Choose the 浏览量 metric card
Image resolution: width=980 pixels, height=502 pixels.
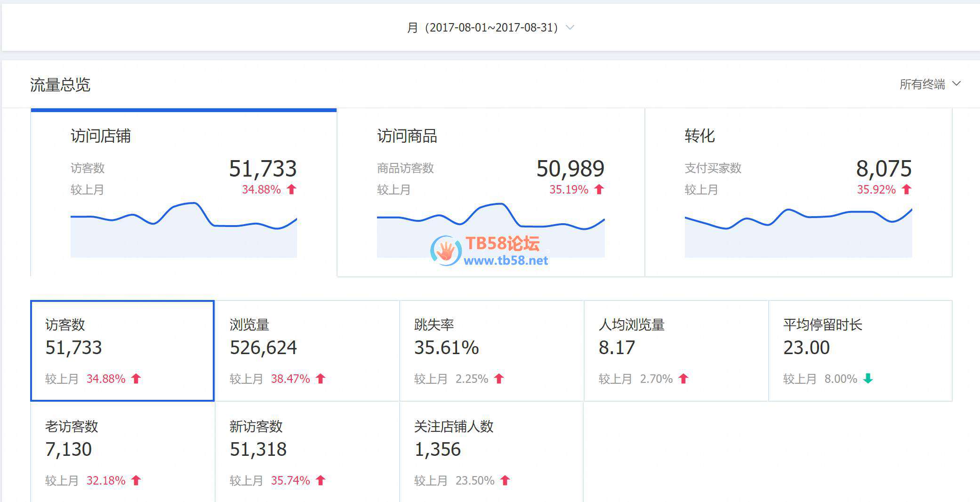click(307, 351)
